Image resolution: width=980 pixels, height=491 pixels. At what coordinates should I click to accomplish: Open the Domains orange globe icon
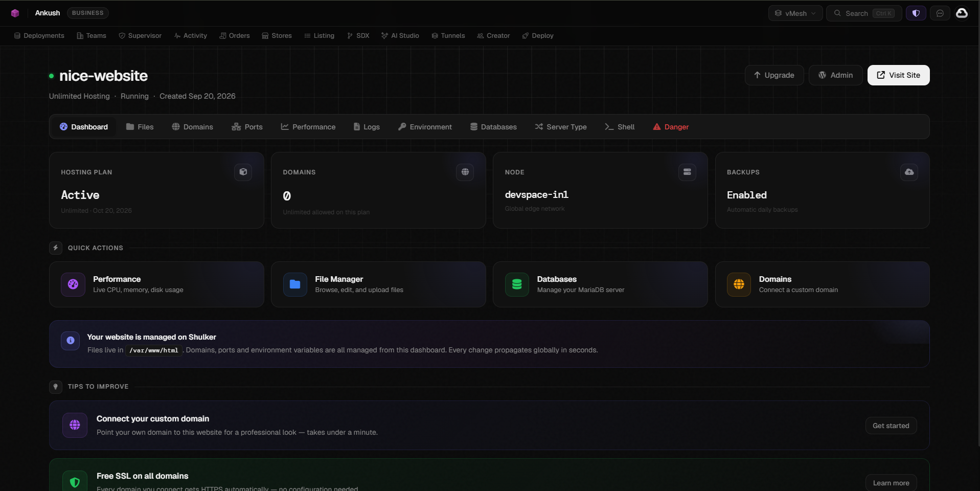pyautogui.click(x=739, y=284)
